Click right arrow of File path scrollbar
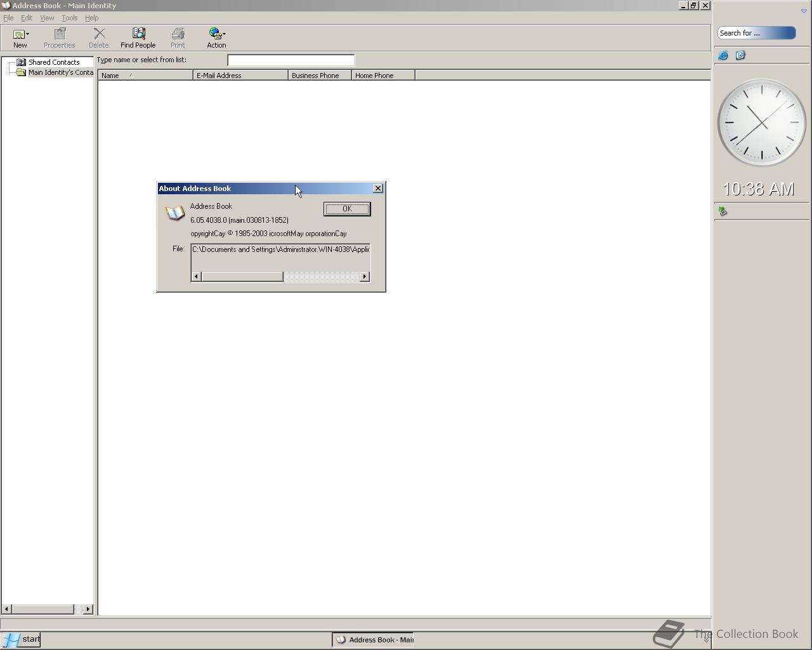812x650 pixels. click(x=365, y=277)
